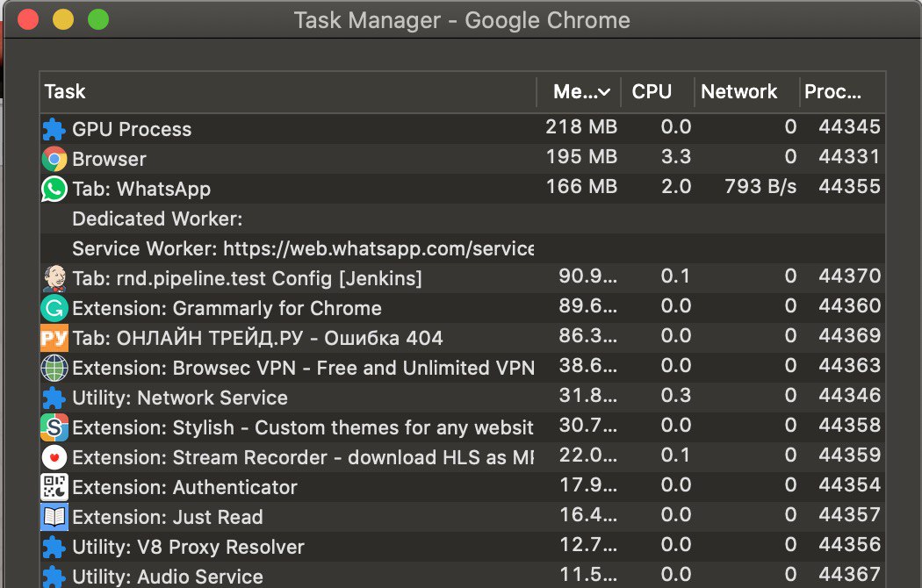This screenshot has width=922, height=588.
Task: Click the WhatsApp row 2.0 CPU value
Action: 675,187
